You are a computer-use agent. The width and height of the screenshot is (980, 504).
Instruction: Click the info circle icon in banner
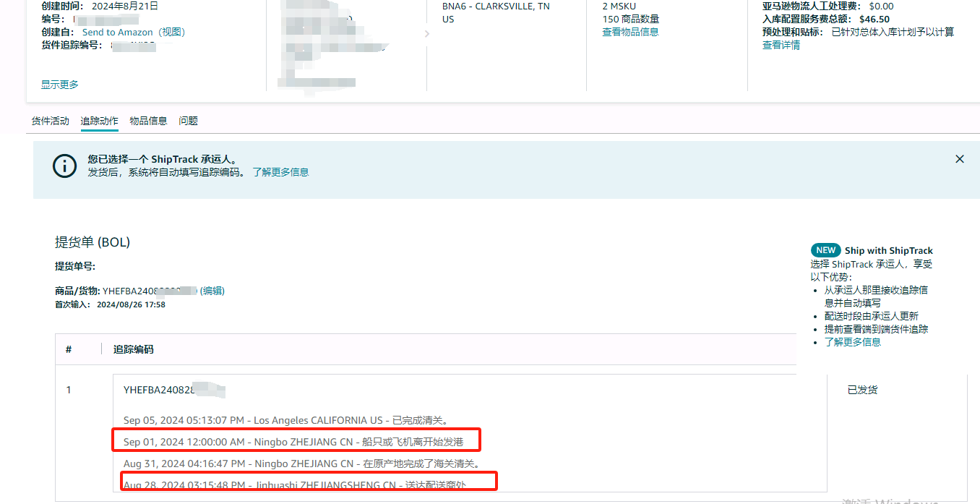click(x=64, y=166)
